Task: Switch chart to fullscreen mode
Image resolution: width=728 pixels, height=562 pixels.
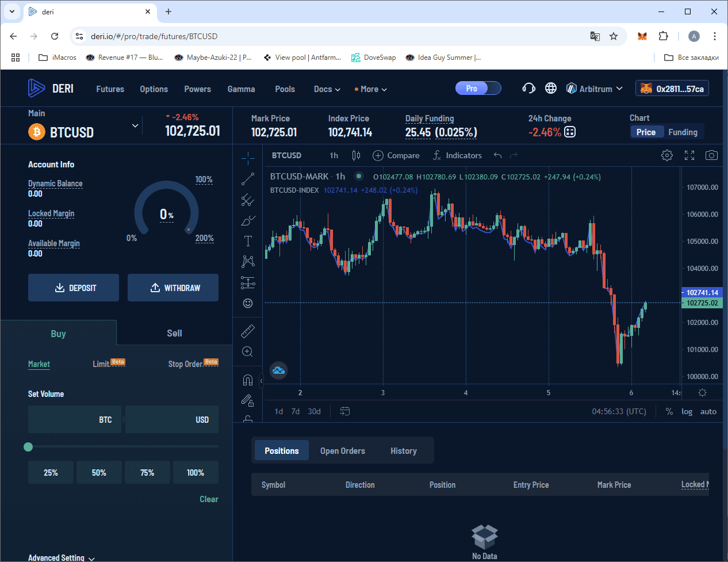Action: [689, 155]
